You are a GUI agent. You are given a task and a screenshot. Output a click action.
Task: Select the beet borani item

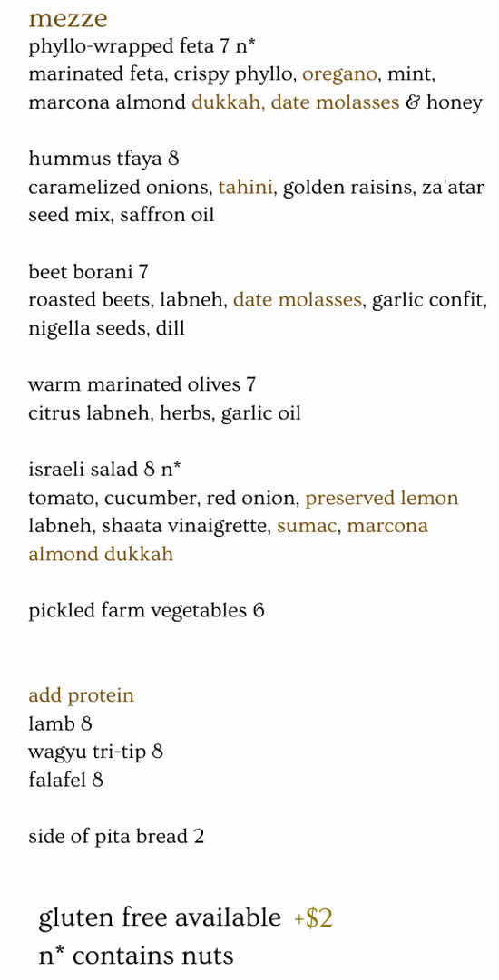tap(88, 272)
